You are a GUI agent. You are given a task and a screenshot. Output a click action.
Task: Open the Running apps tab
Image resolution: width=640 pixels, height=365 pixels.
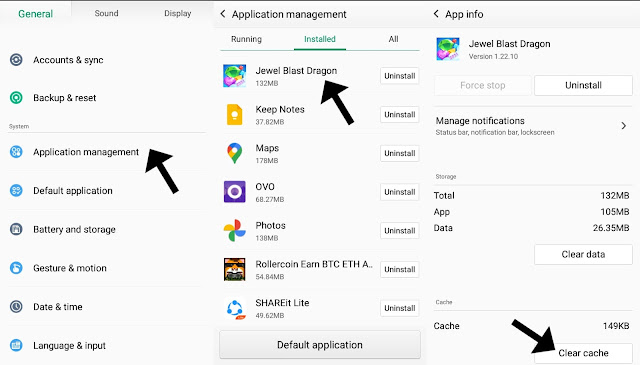(x=247, y=39)
